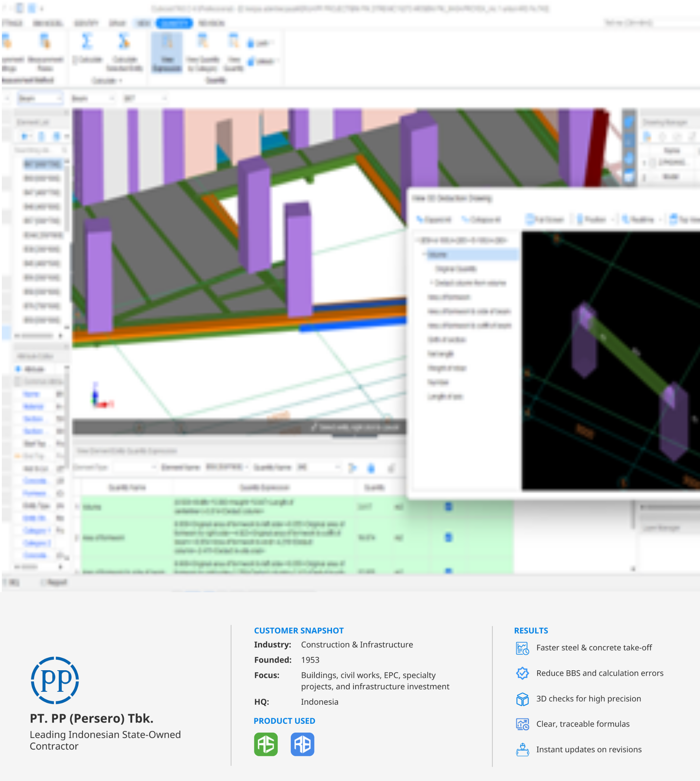Expand Deduct volume from volume tree node
The width and height of the screenshot is (700, 781).
(431, 283)
